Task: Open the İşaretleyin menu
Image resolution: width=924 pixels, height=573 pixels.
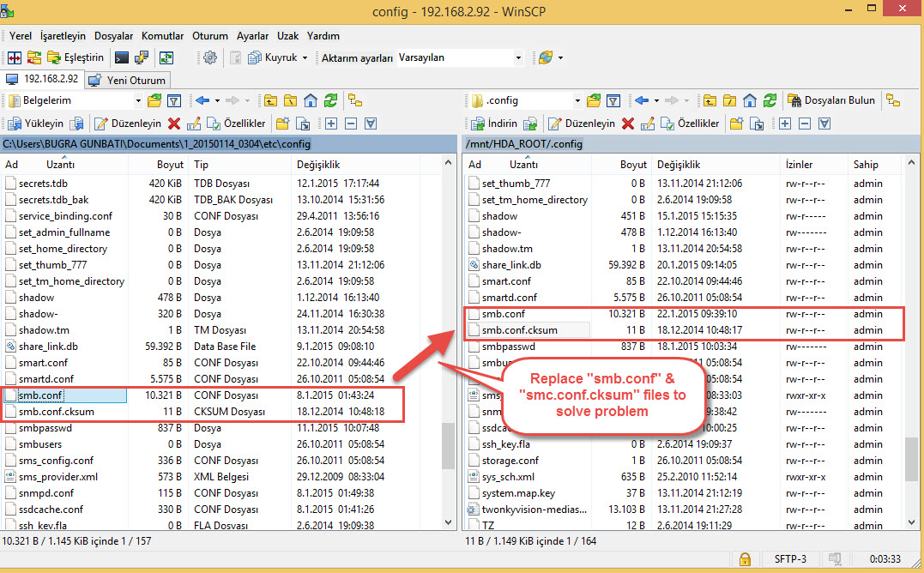Action: pyautogui.click(x=63, y=36)
